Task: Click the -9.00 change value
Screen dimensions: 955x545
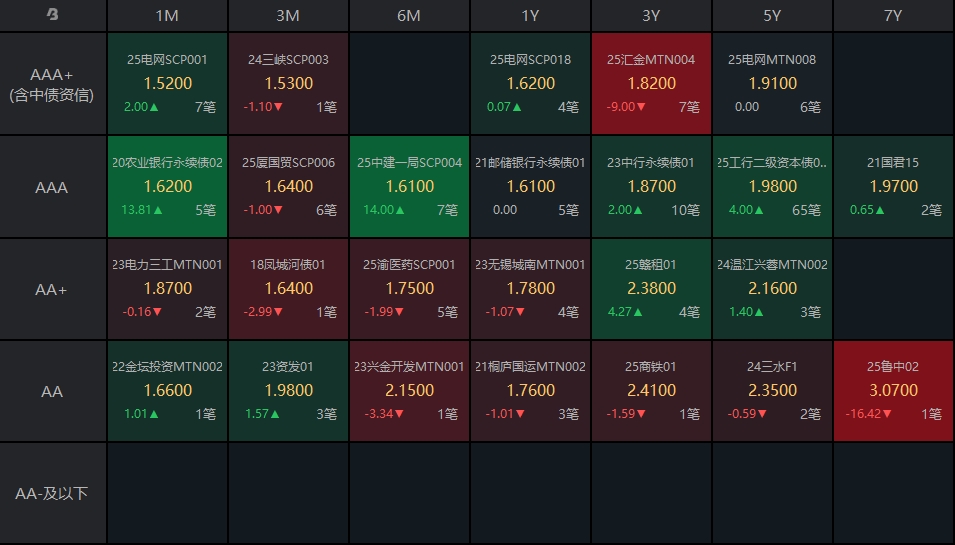Action: 621,107
